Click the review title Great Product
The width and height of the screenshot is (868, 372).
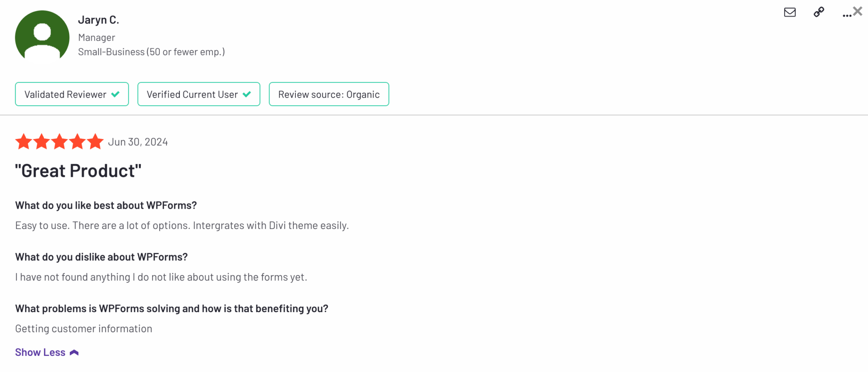coord(78,170)
